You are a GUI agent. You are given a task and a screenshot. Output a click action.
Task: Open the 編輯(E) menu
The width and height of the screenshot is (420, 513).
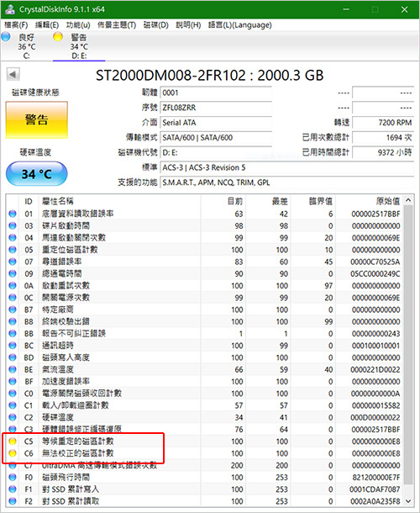pyautogui.click(x=47, y=25)
